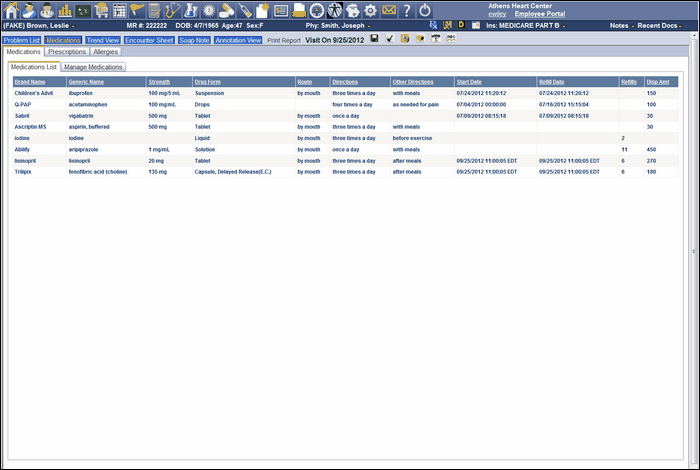Open the calendar grid scheduling icon

(119, 10)
